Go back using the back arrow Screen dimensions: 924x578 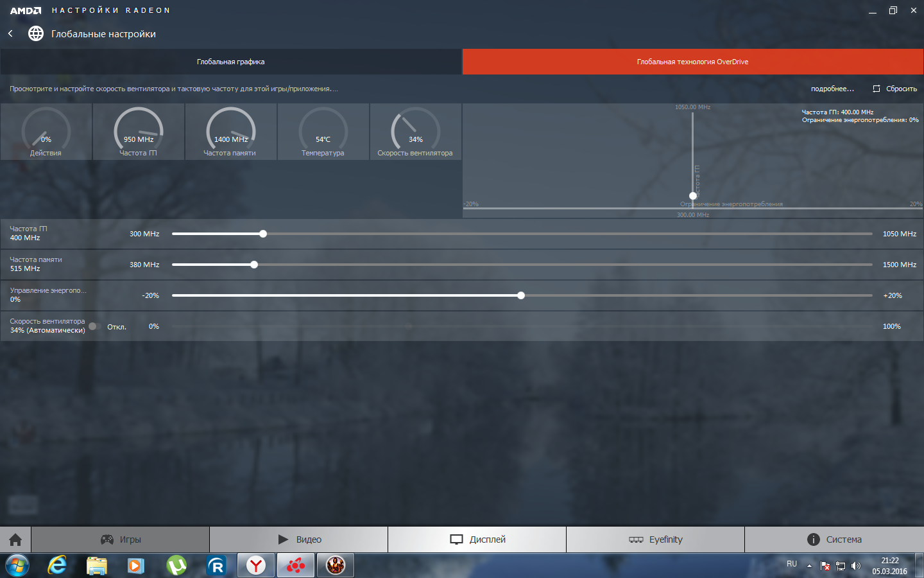[x=10, y=33]
